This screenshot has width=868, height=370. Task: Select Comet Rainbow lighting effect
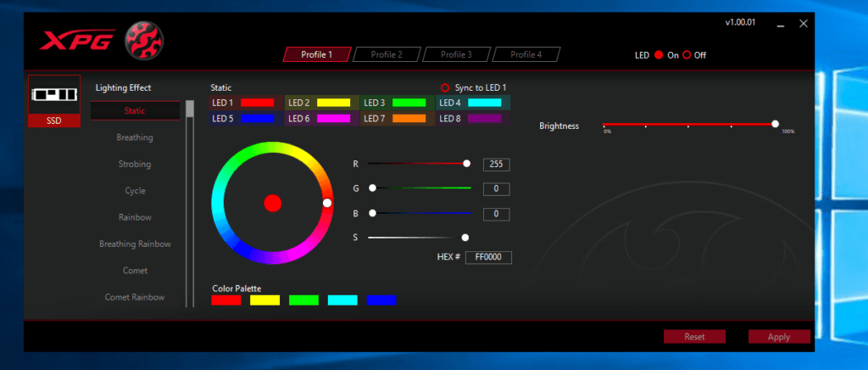tap(135, 297)
